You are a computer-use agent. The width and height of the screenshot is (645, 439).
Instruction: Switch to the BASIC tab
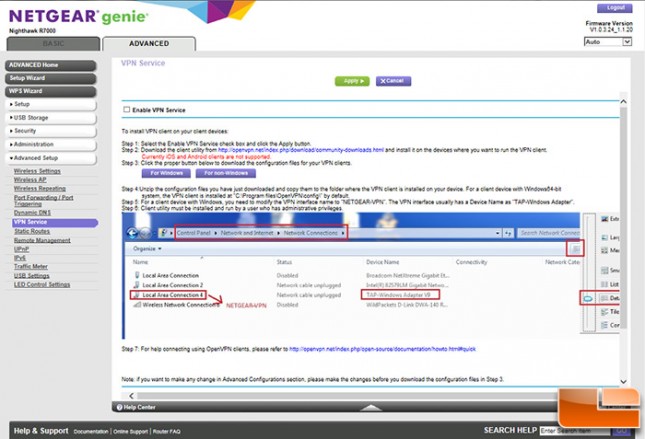tap(50, 44)
